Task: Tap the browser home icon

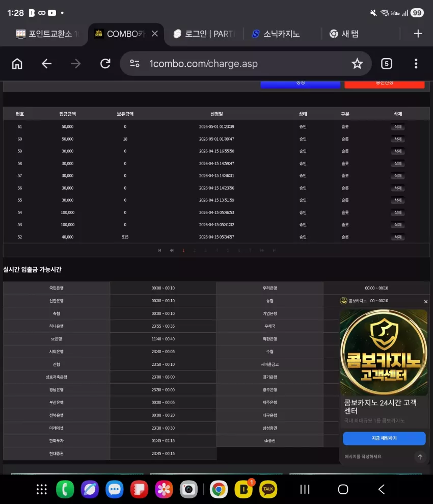Action: coord(17,64)
